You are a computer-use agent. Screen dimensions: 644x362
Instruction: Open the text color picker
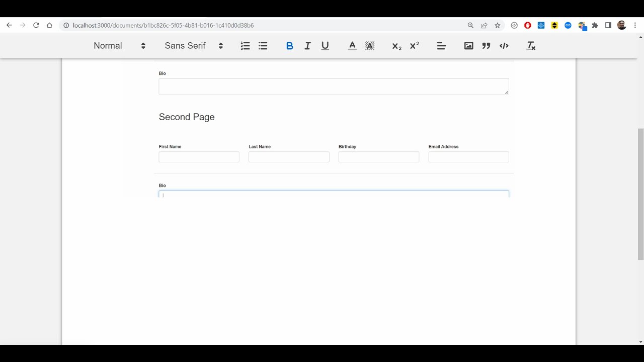click(x=352, y=46)
